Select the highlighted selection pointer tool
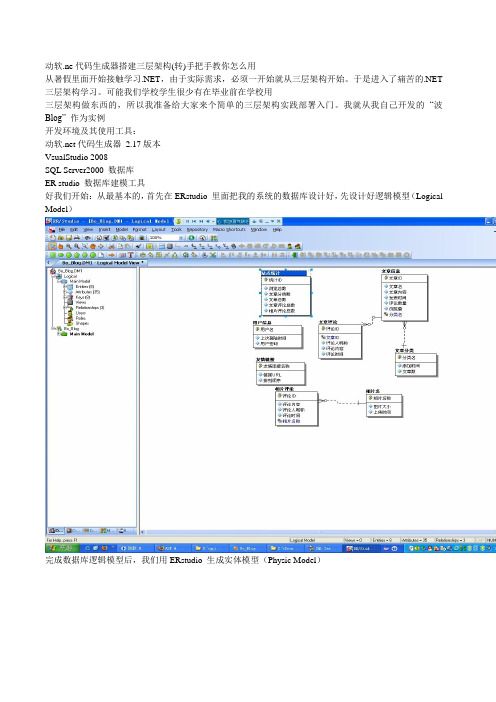Image resolution: width=496 pixels, height=702 pixels. click(52, 246)
